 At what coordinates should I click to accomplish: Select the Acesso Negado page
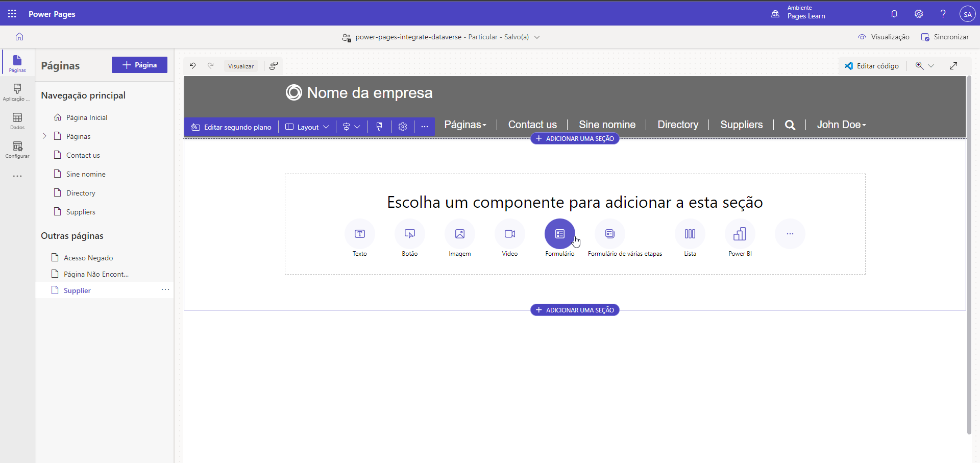tap(88, 258)
